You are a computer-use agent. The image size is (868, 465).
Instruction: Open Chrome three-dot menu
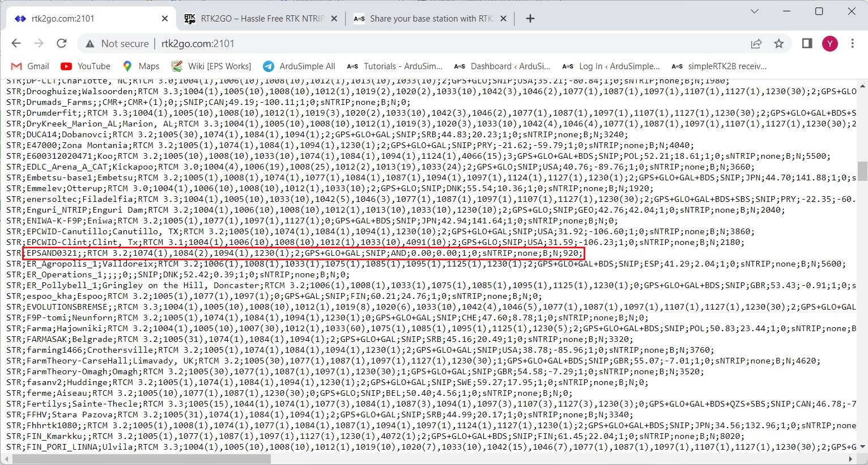tap(852, 44)
